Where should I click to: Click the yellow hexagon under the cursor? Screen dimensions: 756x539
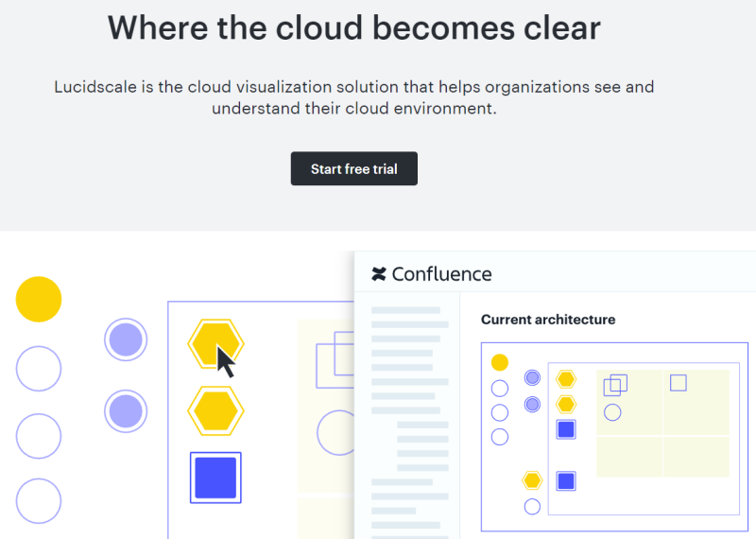pyautogui.click(x=215, y=343)
